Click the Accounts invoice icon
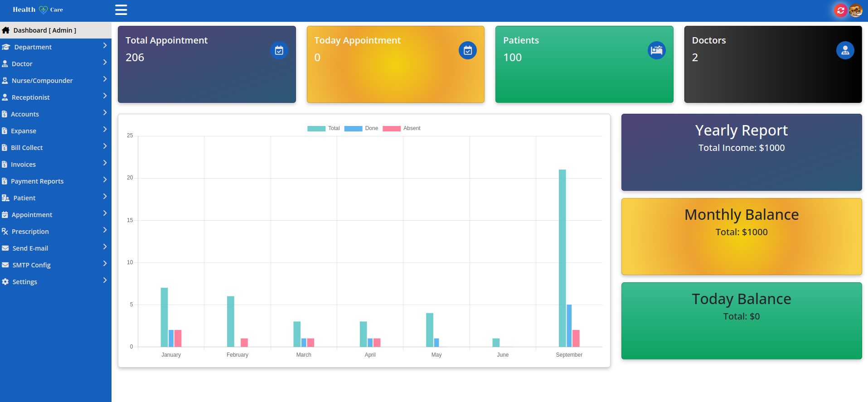This screenshot has width=868, height=402. [x=5, y=114]
